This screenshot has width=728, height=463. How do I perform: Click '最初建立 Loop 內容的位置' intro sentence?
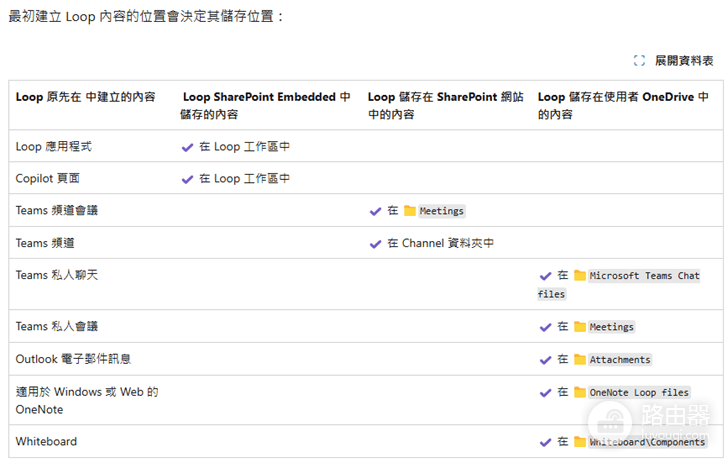pos(146,17)
